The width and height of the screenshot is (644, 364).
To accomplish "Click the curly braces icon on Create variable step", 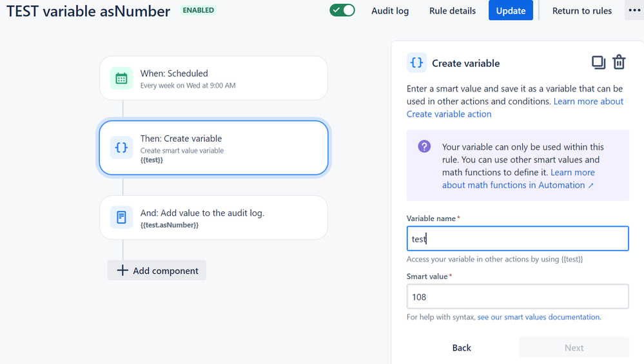I will [121, 148].
